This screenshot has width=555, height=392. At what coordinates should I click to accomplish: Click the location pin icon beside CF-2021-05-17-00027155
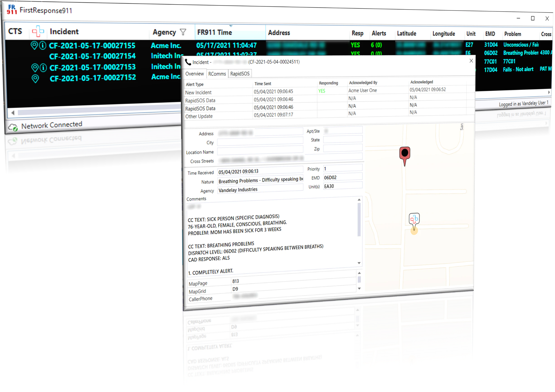34,45
